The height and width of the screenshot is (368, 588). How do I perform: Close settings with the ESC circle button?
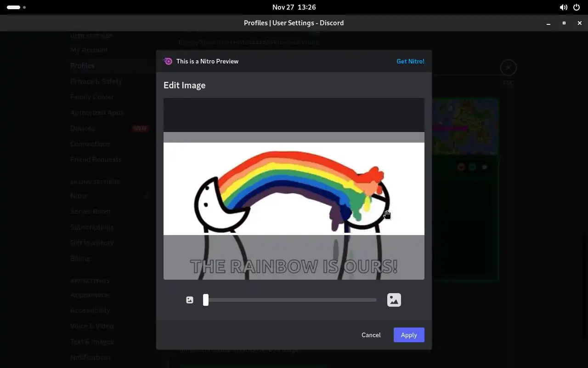pos(508,68)
